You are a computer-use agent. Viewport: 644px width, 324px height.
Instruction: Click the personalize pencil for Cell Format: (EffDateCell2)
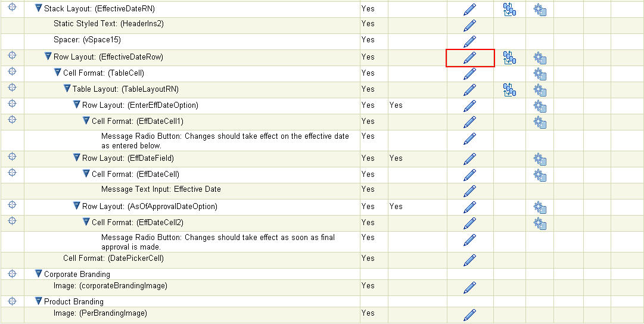click(x=470, y=223)
